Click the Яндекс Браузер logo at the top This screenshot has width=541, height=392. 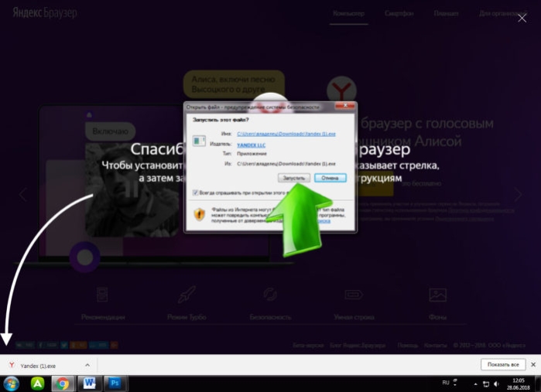pos(45,12)
